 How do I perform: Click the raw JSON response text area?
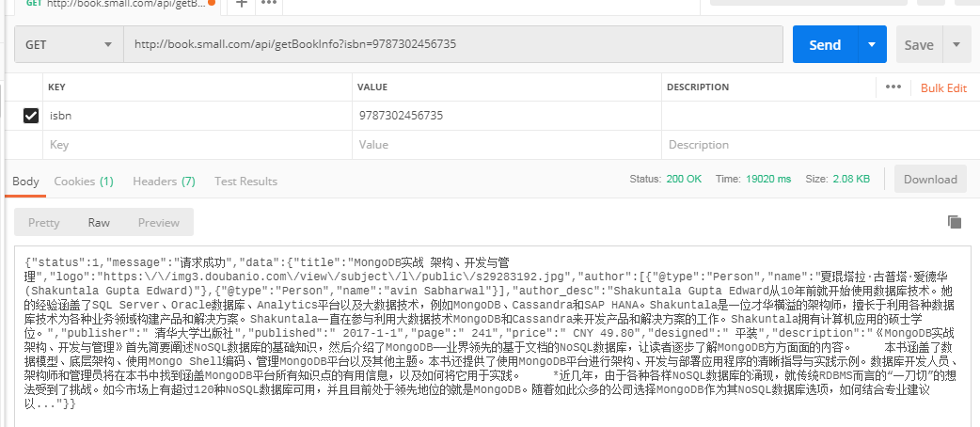(x=494, y=338)
